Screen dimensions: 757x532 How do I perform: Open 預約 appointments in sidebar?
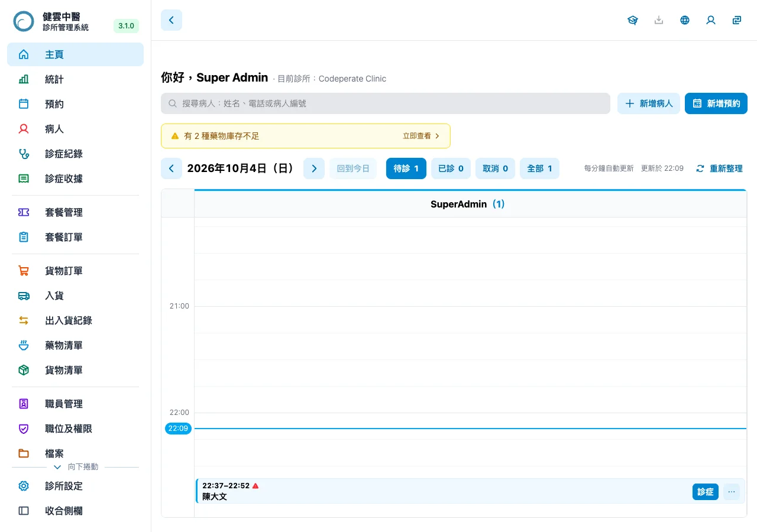(x=75, y=104)
